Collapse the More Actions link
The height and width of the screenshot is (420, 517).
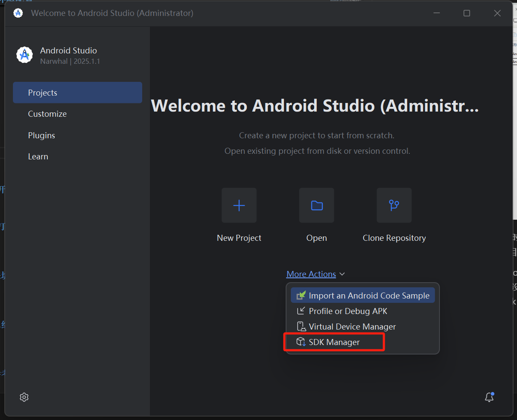pyautogui.click(x=311, y=274)
